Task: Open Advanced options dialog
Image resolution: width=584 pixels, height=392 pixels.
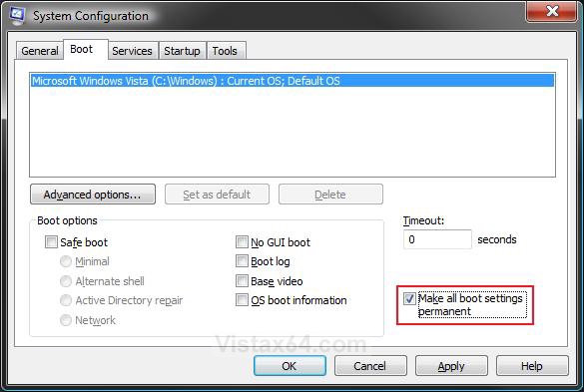Action: point(93,195)
